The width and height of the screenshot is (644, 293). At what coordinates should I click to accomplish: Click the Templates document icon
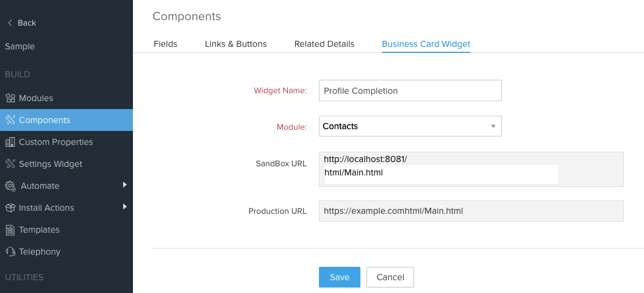pyautogui.click(x=10, y=230)
